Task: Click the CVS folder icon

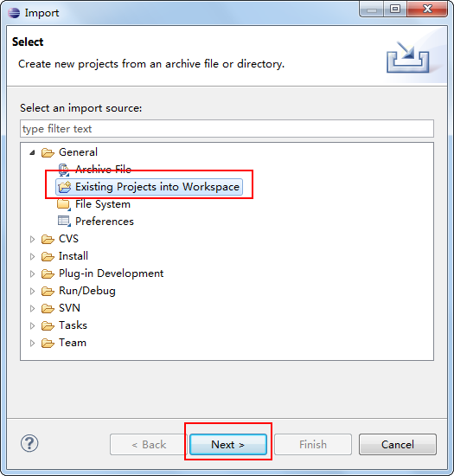Action: point(48,239)
